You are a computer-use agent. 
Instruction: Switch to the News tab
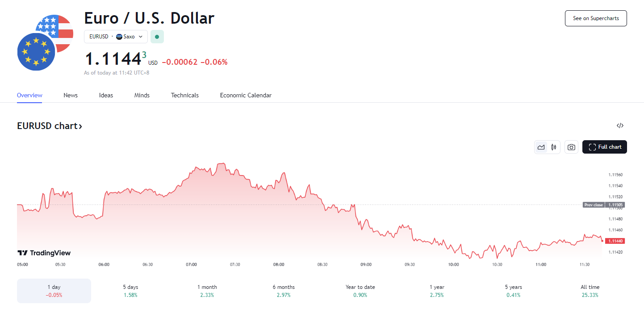pos(71,95)
